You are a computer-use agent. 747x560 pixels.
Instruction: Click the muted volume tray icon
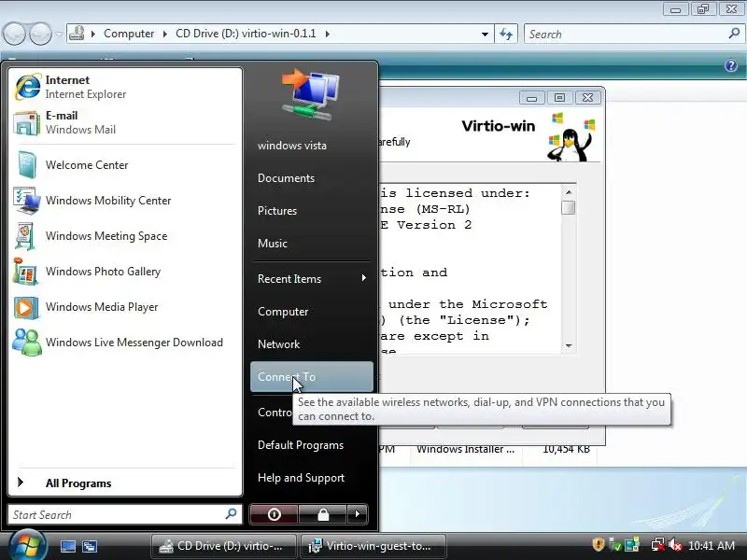(x=674, y=545)
